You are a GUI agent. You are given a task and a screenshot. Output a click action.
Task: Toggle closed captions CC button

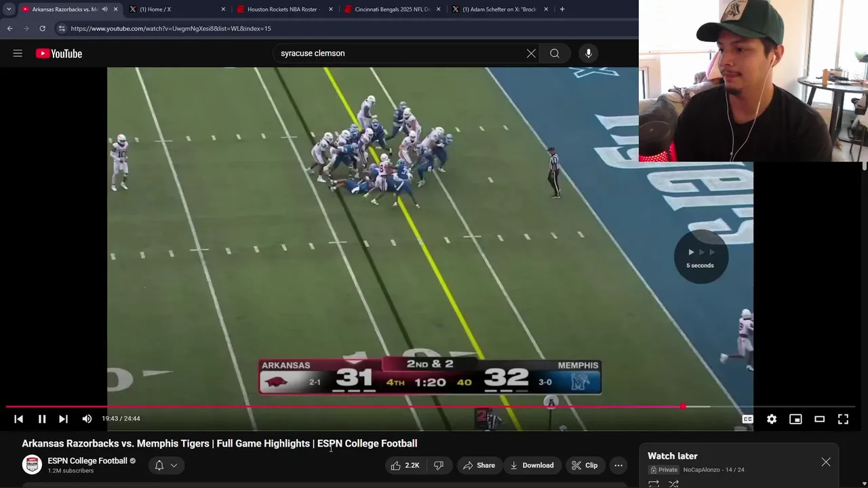tap(747, 419)
